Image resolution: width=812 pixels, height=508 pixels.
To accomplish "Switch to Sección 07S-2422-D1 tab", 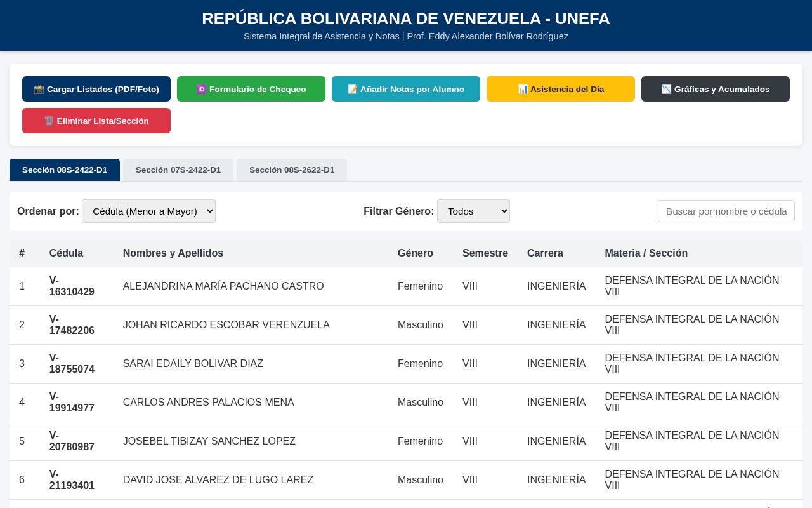I will coord(178,170).
